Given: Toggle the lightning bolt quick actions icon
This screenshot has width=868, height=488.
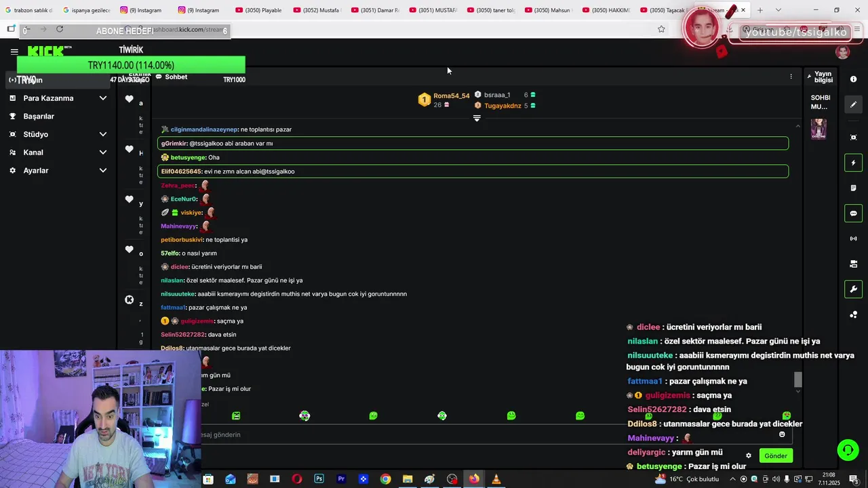Looking at the screenshot, I should point(853,163).
